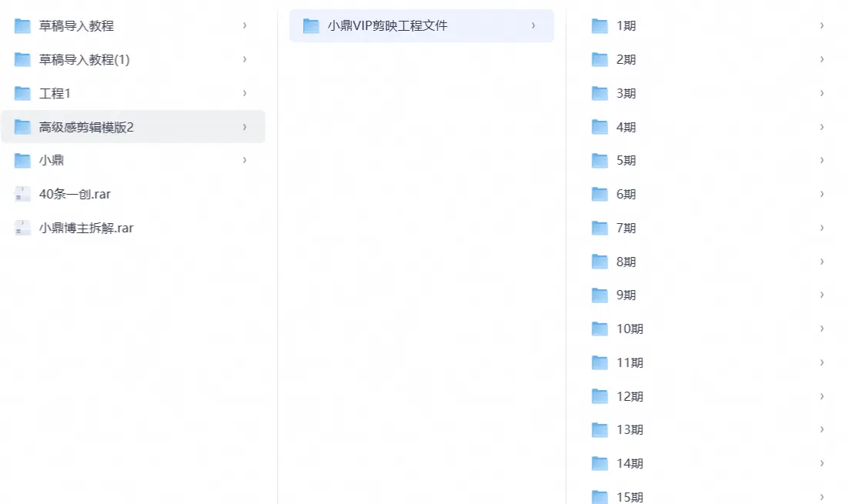This screenshot has width=849, height=504.
Task: Click the folder icon beside 5期
Action: coord(600,161)
